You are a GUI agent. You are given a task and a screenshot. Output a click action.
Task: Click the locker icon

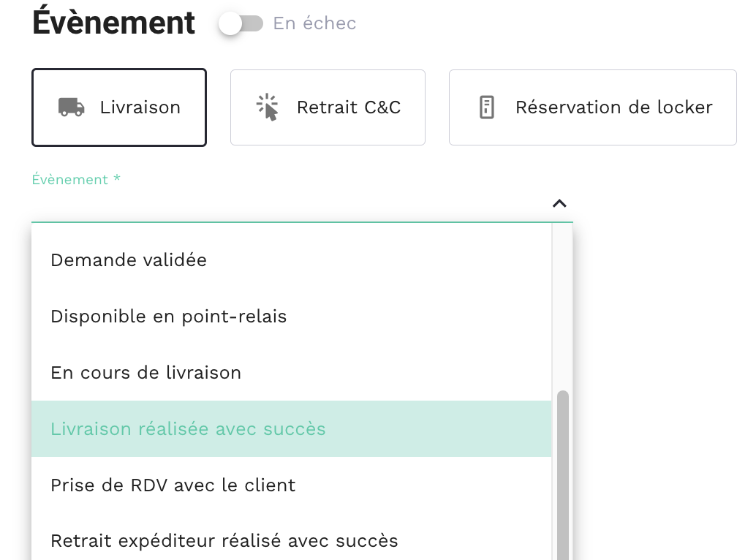point(486,107)
